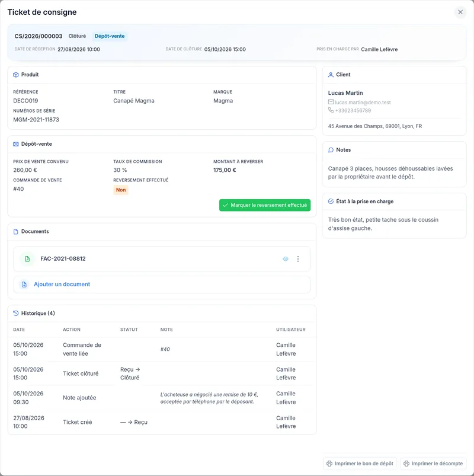Image resolution: width=474 pixels, height=476 pixels.
Task: Select email lucas.martin@demo.test
Action: [363, 103]
